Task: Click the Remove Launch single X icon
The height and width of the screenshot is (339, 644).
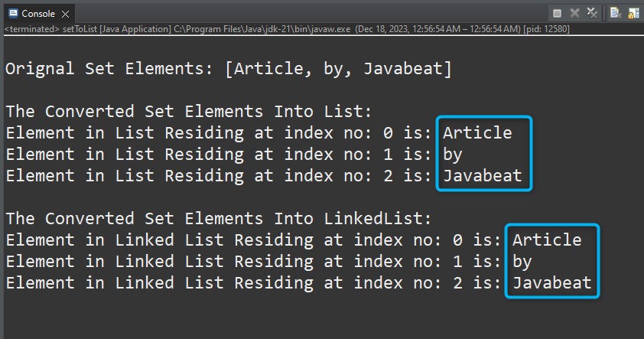Action: coord(574,13)
